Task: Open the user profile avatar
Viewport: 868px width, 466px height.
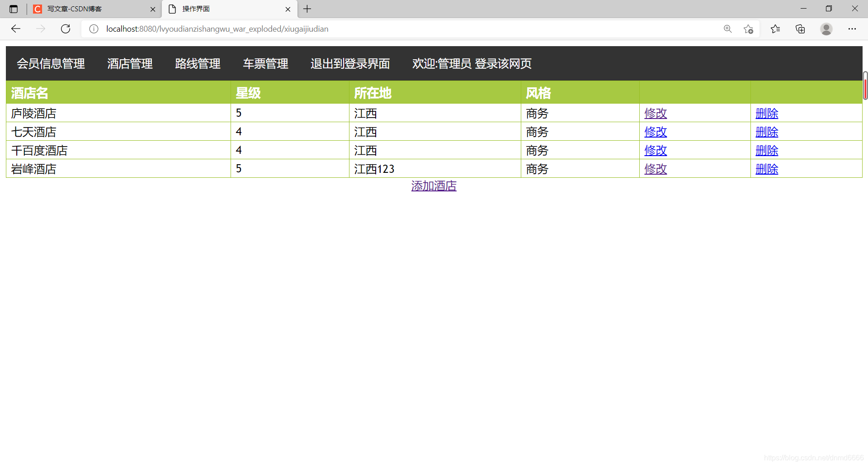Action: [826, 29]
